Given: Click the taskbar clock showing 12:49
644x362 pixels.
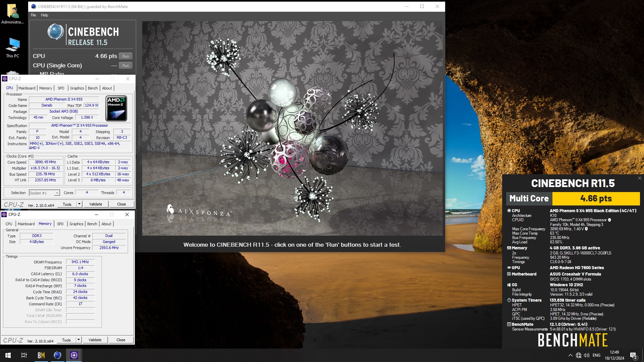Looking at the screenshot, I should coord(614,355).
